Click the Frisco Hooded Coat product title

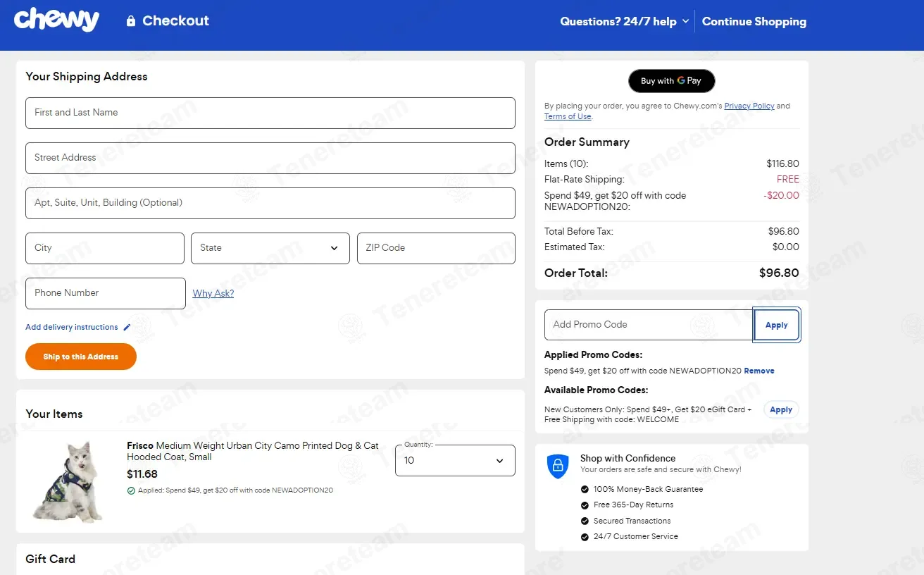coord(253,451)
